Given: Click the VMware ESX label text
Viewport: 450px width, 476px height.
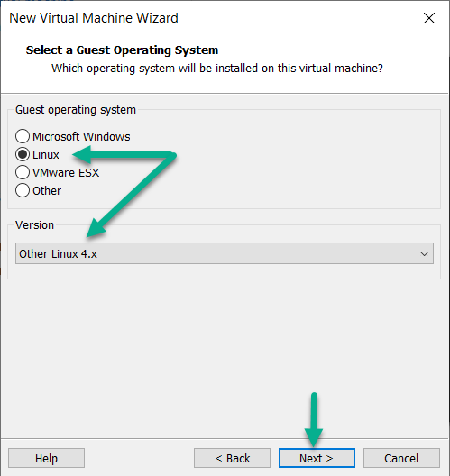Looking at the screenshot, I should [66, 173].
